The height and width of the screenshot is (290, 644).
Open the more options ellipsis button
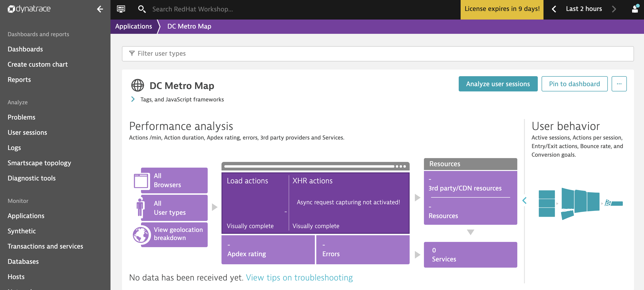[x=619, y=84]
